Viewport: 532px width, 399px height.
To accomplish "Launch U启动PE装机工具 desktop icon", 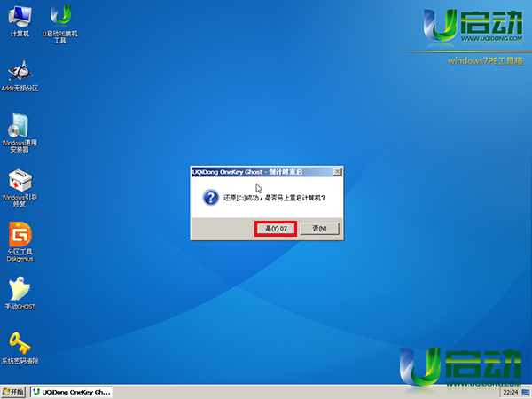I will coord(60,24).
